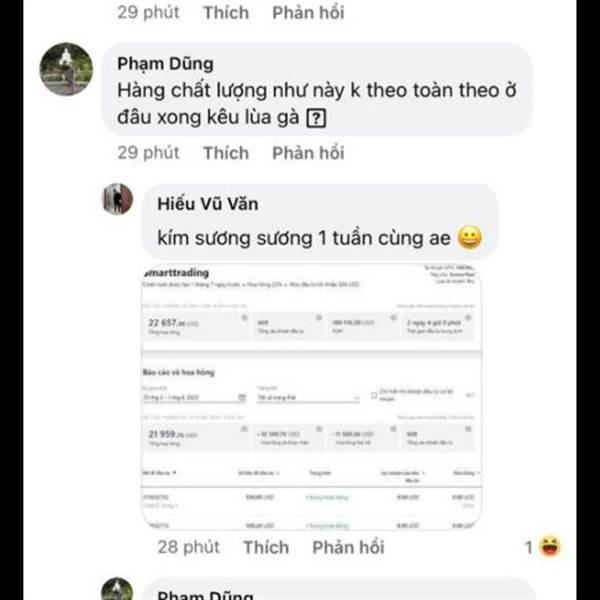
Task: Click the calendar icon in date field
Action: click(242, 397)
